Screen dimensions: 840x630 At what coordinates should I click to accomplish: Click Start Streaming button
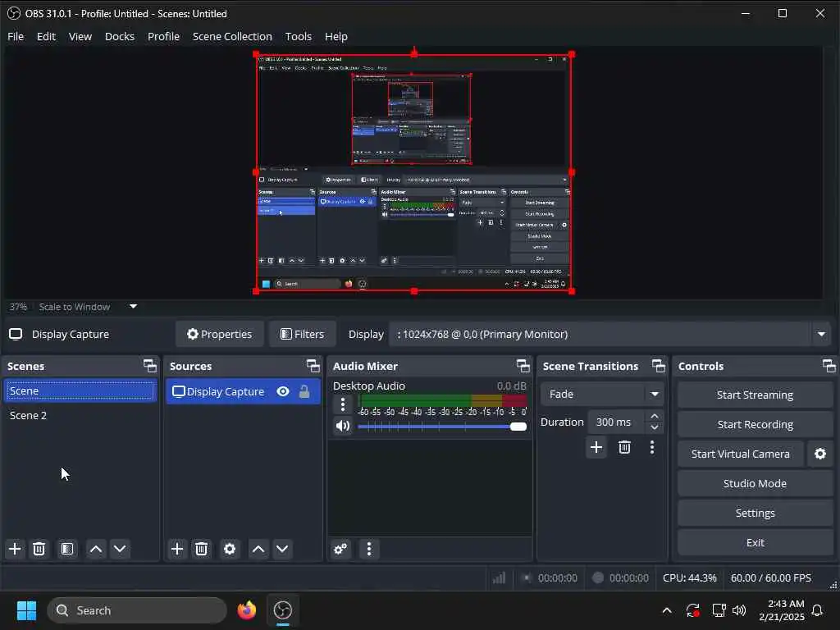[x=755, y=395]
